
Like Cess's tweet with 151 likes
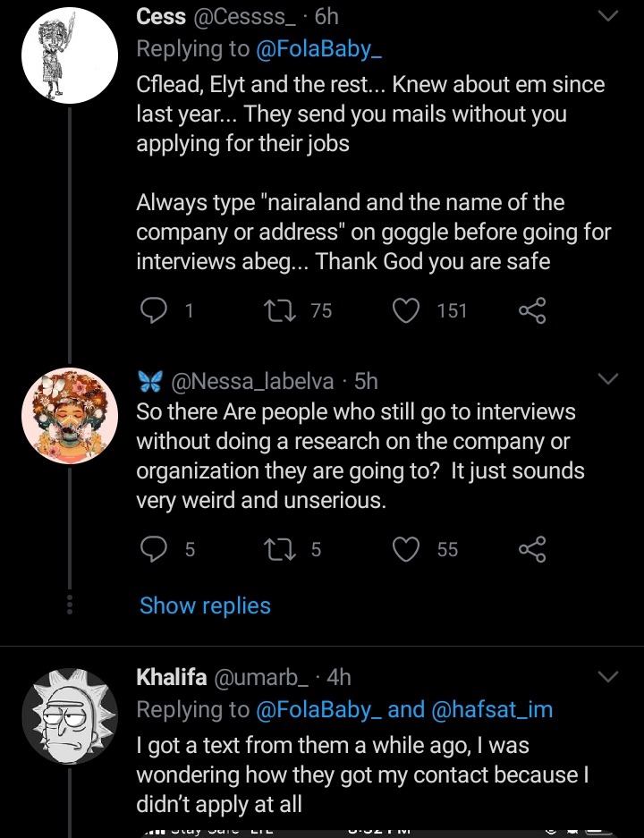(x=406, y=310)
